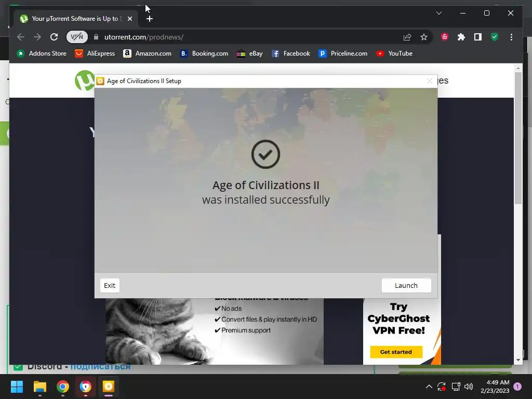Close the Age of Civilizations II Setup dialog
Image resolution: width=532 pixels, height=399 pixels.
click(430, 81)
